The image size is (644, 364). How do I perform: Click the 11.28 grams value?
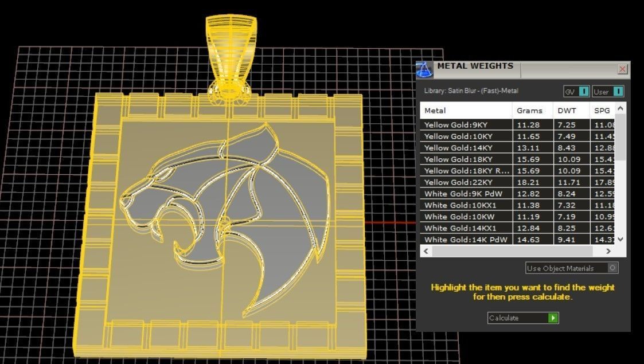point(528,125)
